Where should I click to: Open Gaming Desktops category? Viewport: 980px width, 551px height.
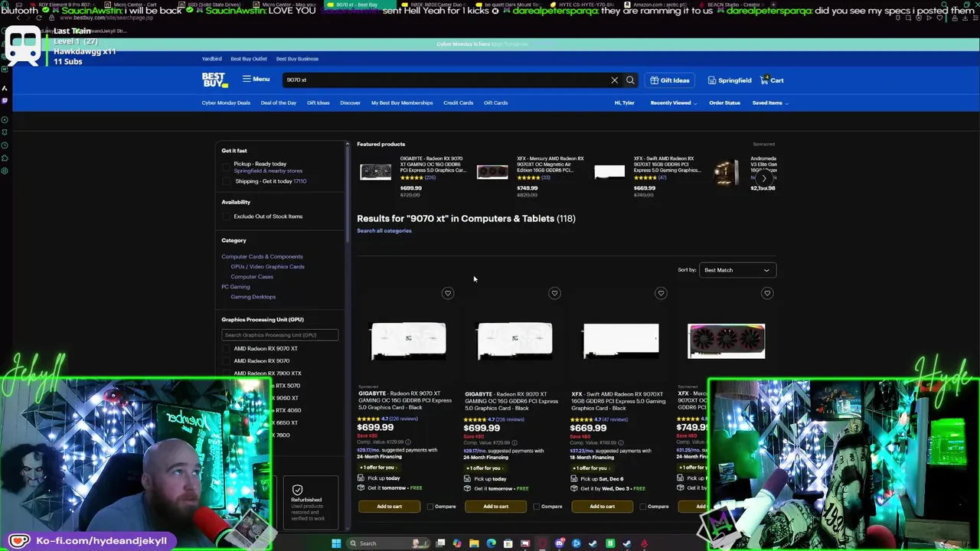(253, 296)
